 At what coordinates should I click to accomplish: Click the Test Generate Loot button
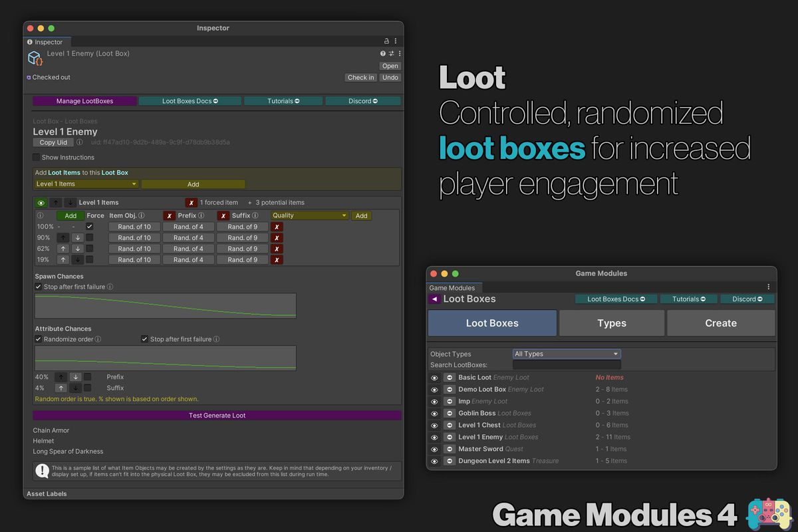[217, 416]
